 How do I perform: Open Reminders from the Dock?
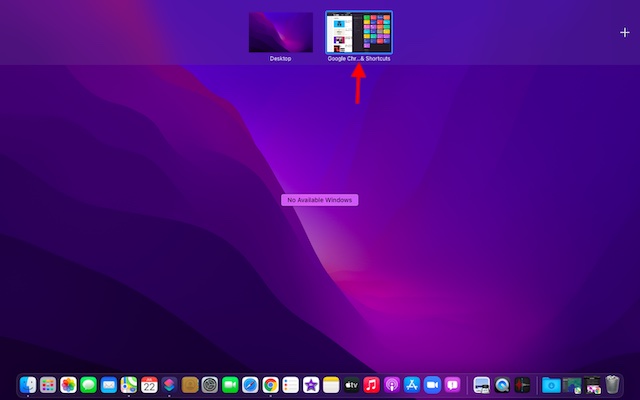[x=291, y=384]
